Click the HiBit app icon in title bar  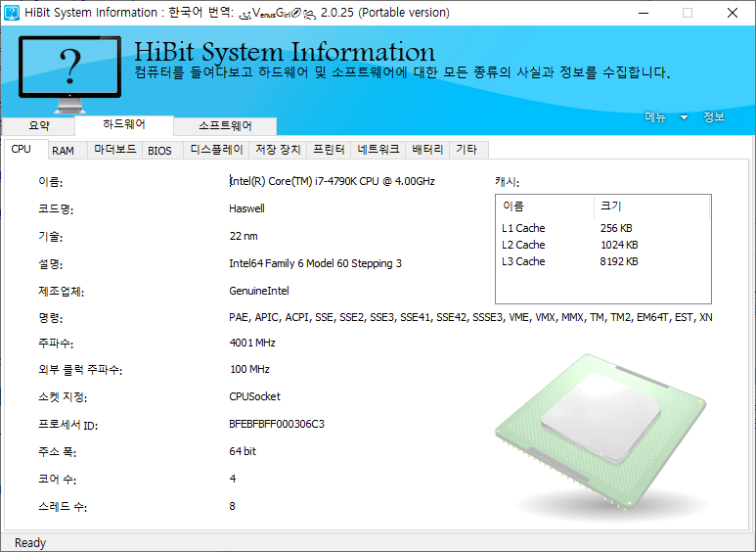pyautogui.click(x=12, y=13)
